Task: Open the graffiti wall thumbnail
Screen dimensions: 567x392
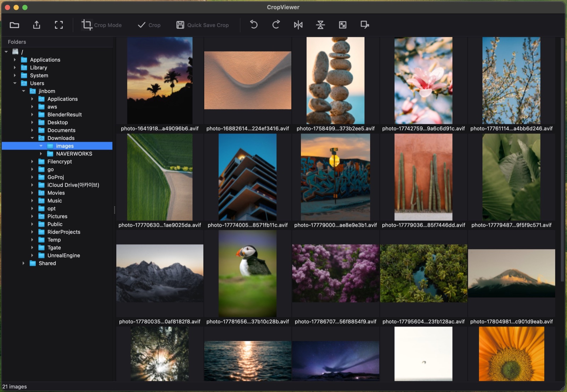Action: pos(336,177)
